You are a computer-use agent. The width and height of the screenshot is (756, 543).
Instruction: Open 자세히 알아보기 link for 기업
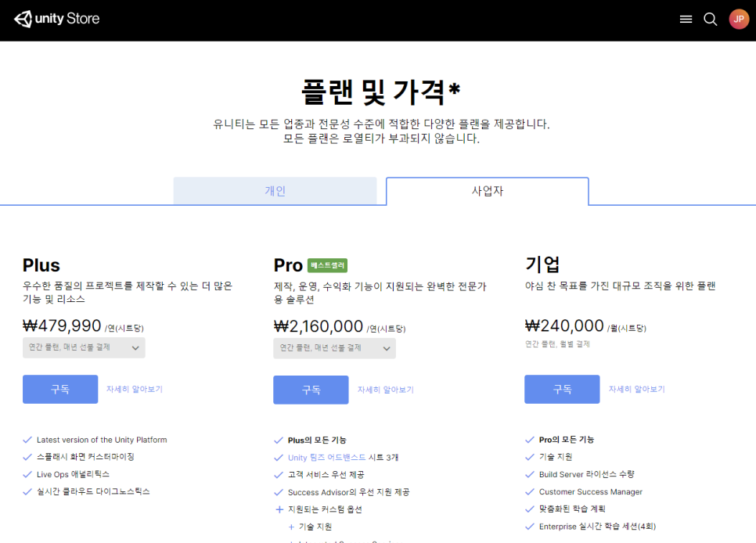pyautogui.click(x=637, y=389)
